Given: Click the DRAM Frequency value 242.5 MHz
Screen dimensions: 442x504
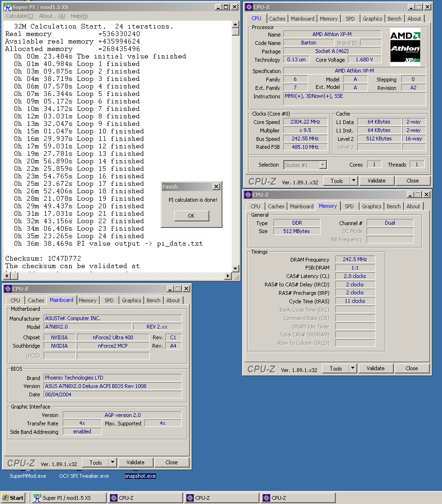Looking at the screenshot, I should click(355, 259).
